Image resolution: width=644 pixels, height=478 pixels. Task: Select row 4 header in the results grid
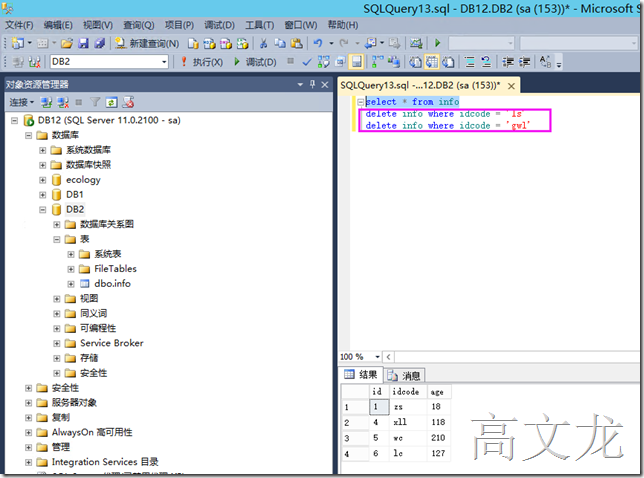(355, 454)
